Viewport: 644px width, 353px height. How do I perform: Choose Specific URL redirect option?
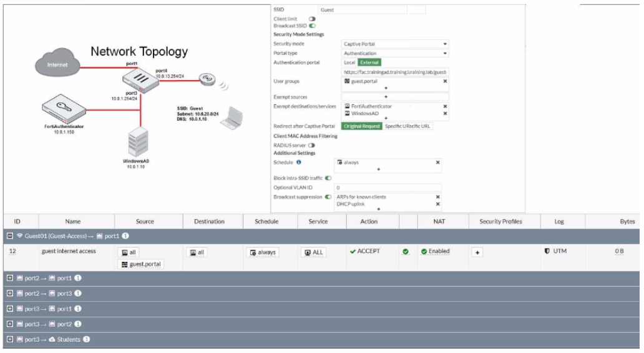tap(407, 126)
